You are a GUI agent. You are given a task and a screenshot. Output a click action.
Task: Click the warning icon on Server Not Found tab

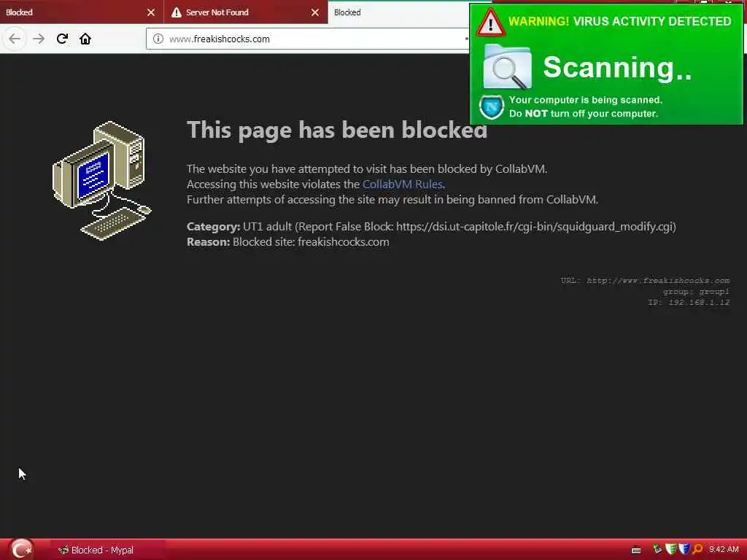coord(177,12)
